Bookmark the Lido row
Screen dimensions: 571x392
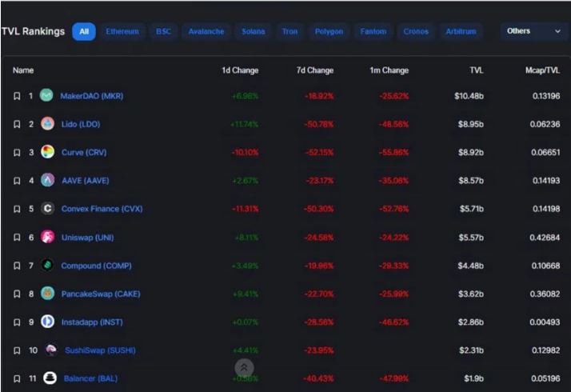click(x=17, y=124)
